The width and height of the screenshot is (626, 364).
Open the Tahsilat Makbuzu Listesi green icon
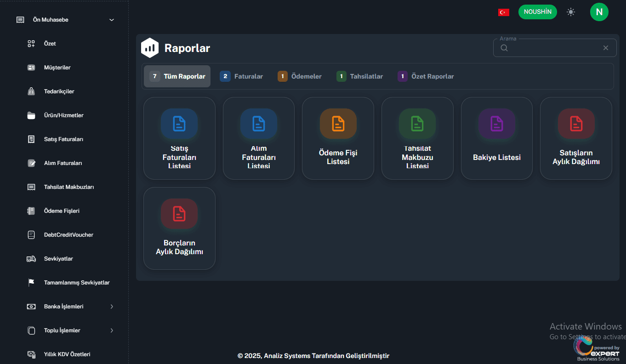417,124
